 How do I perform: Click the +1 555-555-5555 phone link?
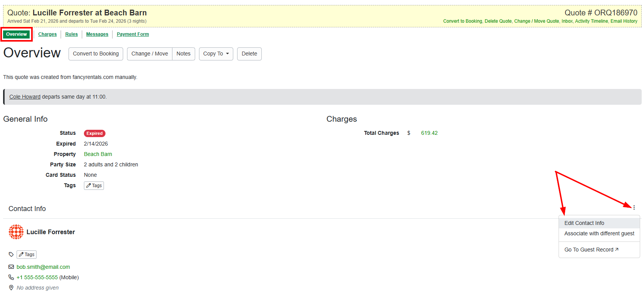point(37,277)
